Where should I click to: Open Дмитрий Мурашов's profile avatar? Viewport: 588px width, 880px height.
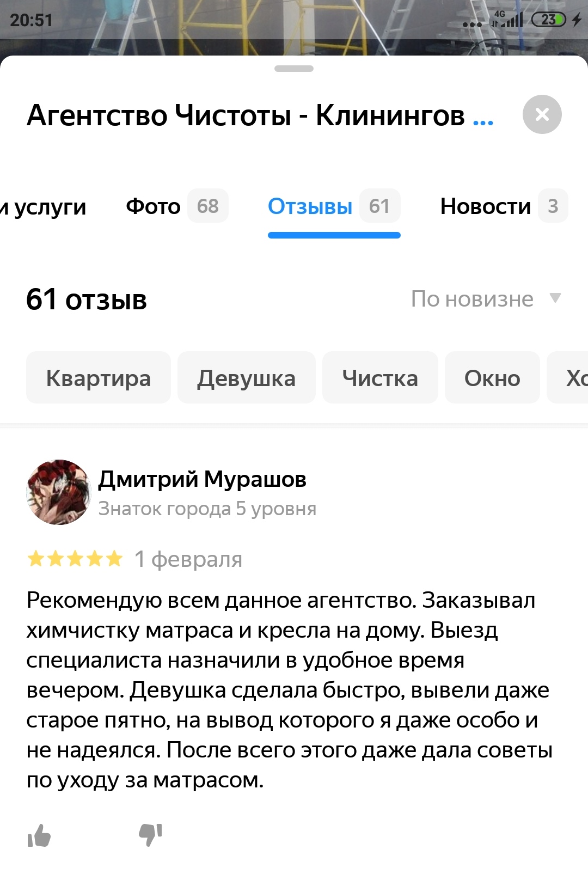58,492
